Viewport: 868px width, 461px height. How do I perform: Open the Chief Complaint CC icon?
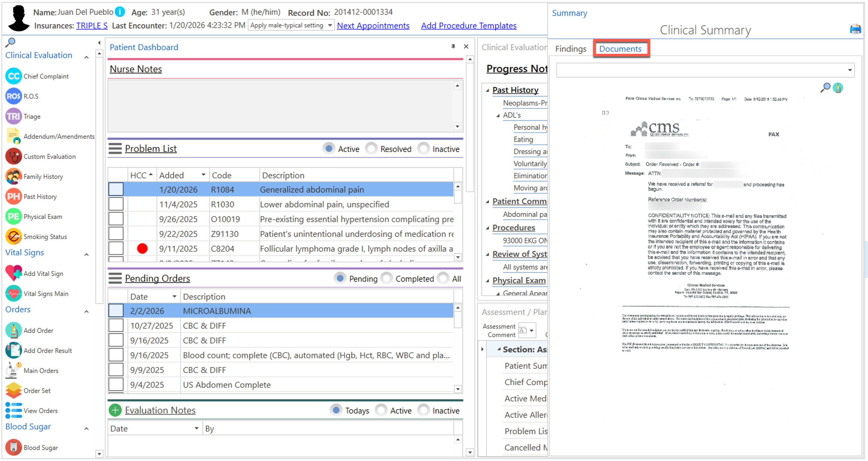[13, 76]
